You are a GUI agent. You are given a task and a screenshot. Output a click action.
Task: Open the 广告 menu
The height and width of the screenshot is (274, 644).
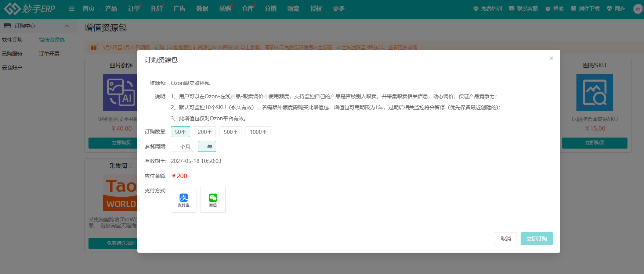click(180, 8)
